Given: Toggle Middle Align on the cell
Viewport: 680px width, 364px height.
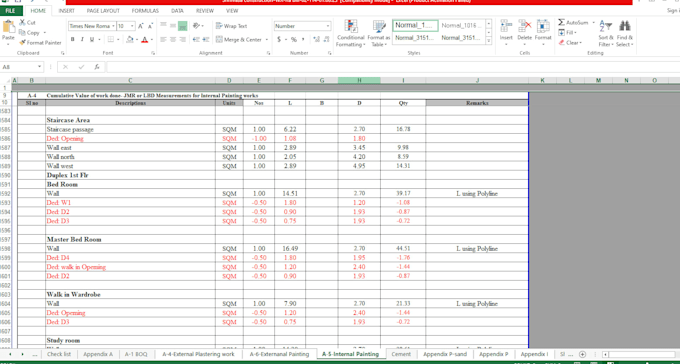Looking at the screenshot, I should [x=173, y=26].
